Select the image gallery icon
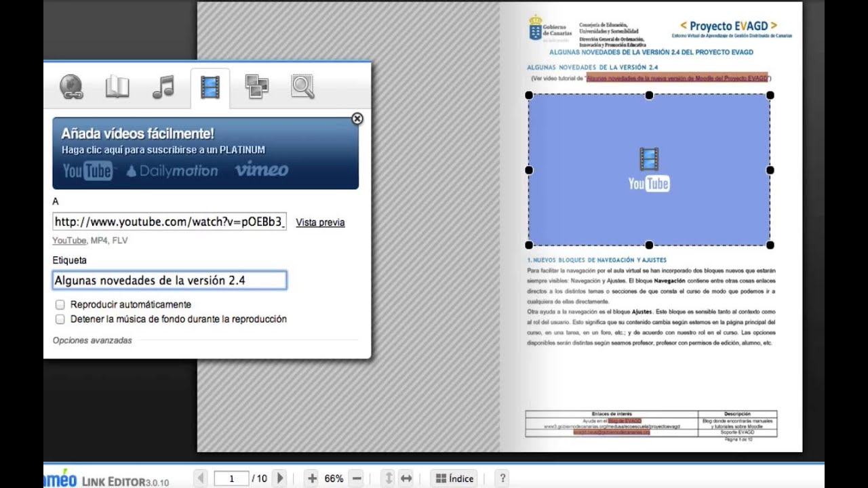Viewport: 868px width, 488px height. point(257,87)
